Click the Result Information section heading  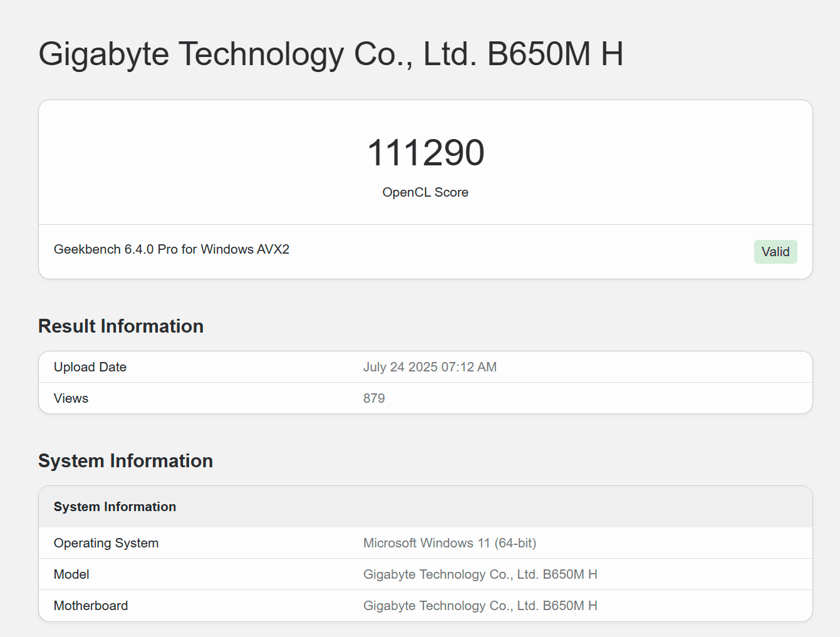pos(121,326)
